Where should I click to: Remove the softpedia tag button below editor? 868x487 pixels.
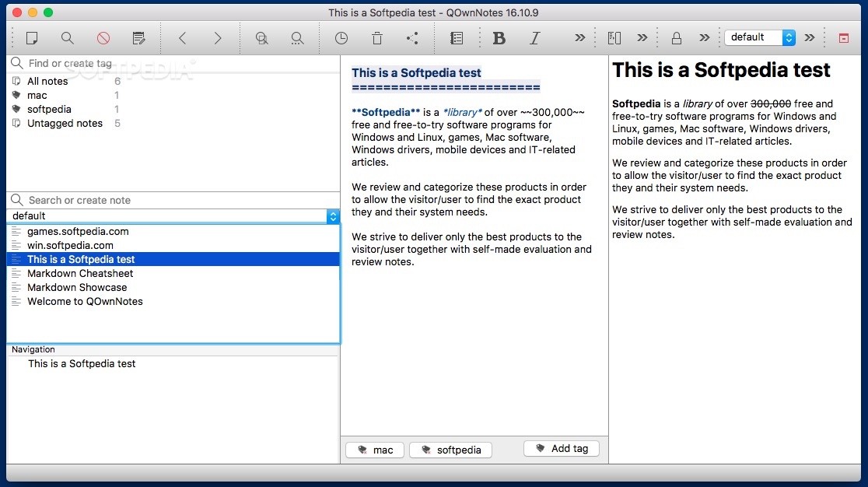450,450
